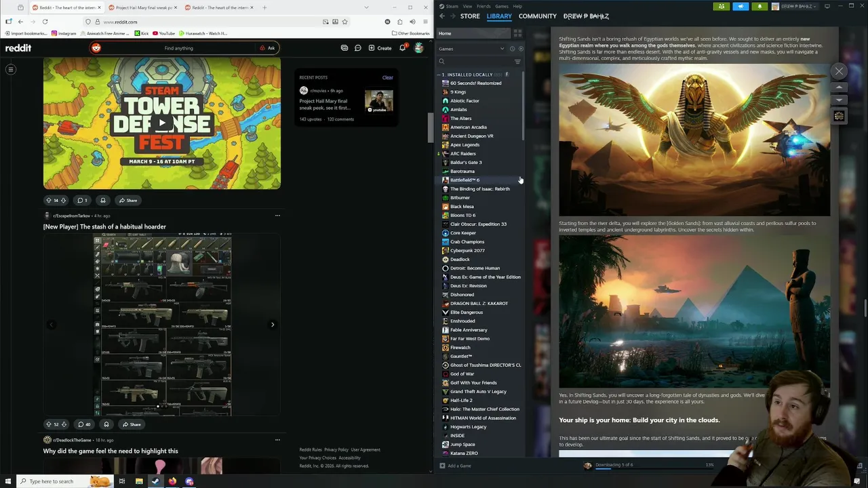Select Cyberpunk 2077 in Steam library

(467, 250)
